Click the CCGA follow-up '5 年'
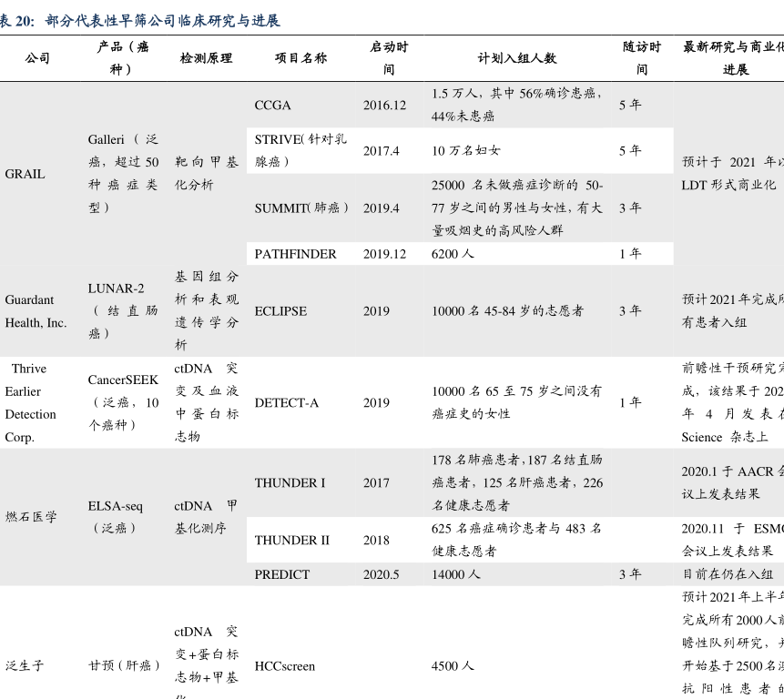 [x=630, y=106]
